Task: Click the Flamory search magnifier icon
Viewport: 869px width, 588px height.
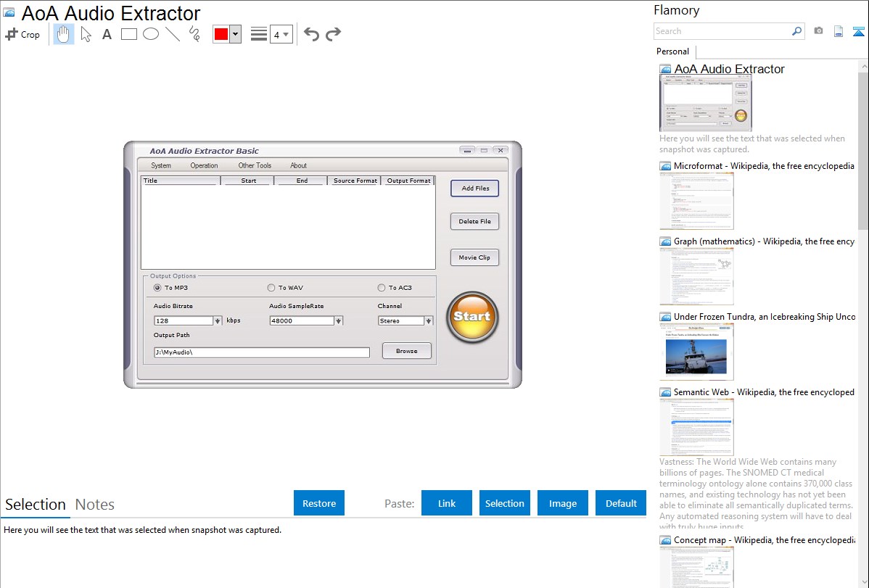Action: click(x=796, y=31)
